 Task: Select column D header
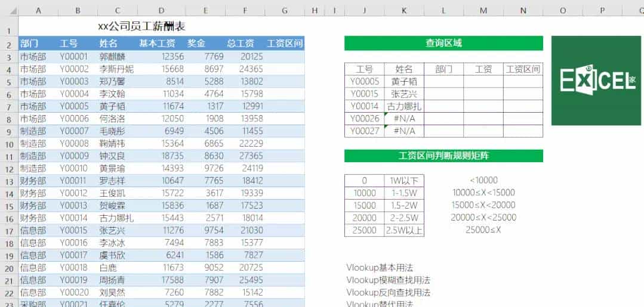pyautogui.click(x=161, y=11)
